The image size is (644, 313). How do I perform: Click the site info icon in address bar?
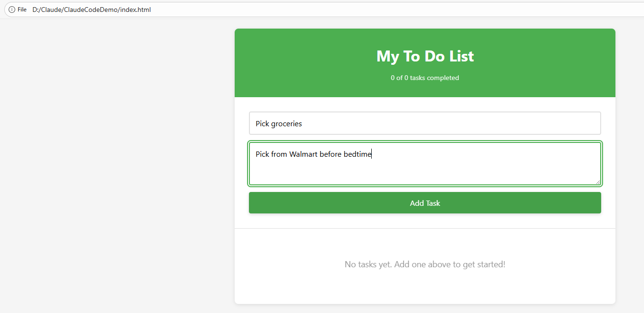click(x=12, y=10)
